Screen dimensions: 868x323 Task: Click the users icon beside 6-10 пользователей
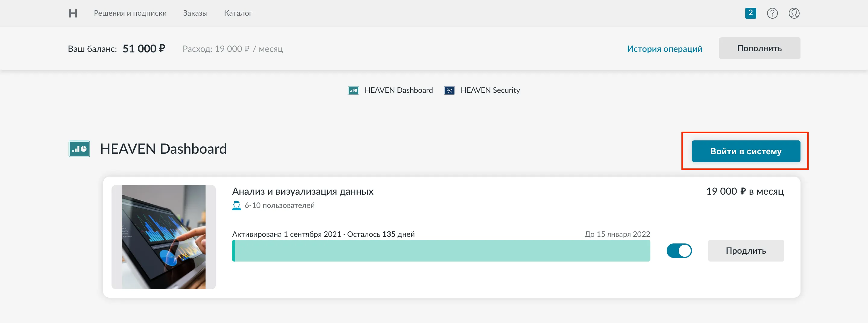(237, 205)
